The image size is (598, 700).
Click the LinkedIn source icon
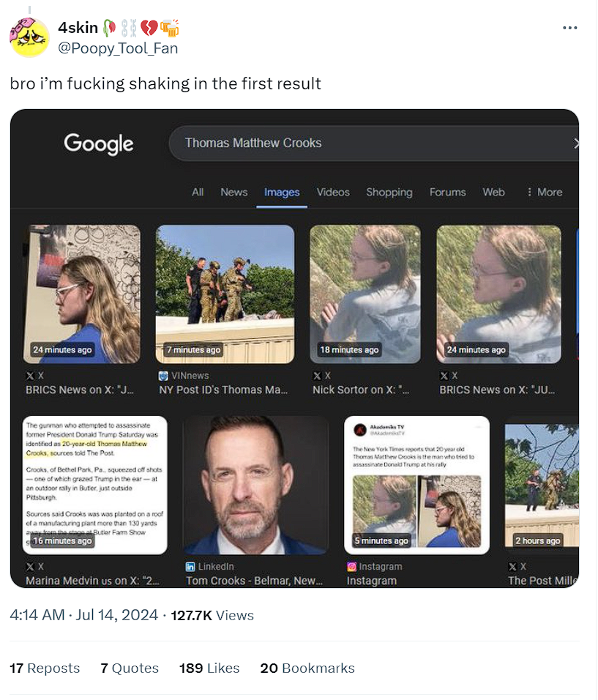click(x=191, y=566)
